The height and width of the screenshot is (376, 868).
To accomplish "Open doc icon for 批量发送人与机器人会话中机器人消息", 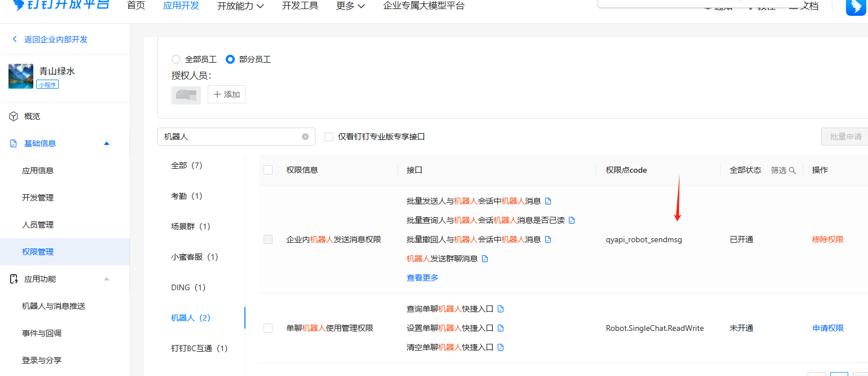I will [x=548, y=201].
